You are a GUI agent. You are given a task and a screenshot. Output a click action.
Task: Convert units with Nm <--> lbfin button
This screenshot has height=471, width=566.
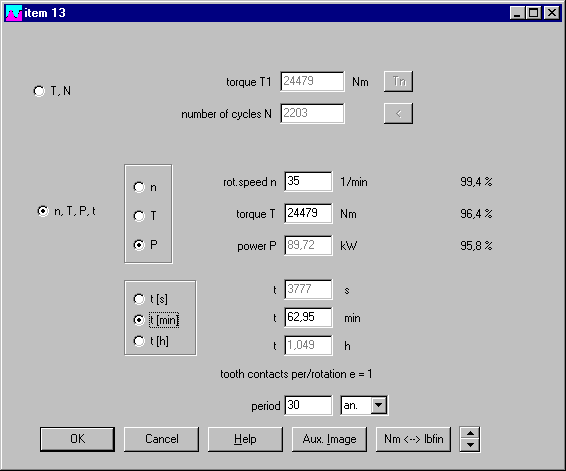point(413,439)
